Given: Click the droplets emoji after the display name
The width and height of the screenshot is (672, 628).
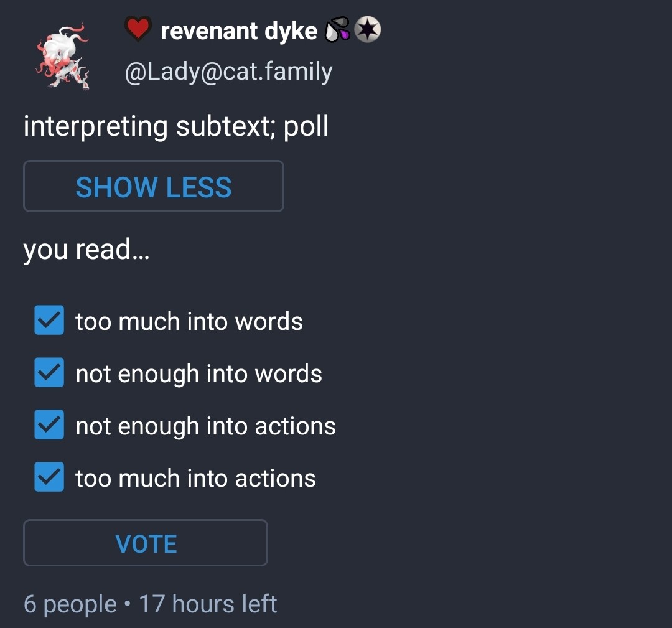Looking at the screenshot, I should coord(337,30).
